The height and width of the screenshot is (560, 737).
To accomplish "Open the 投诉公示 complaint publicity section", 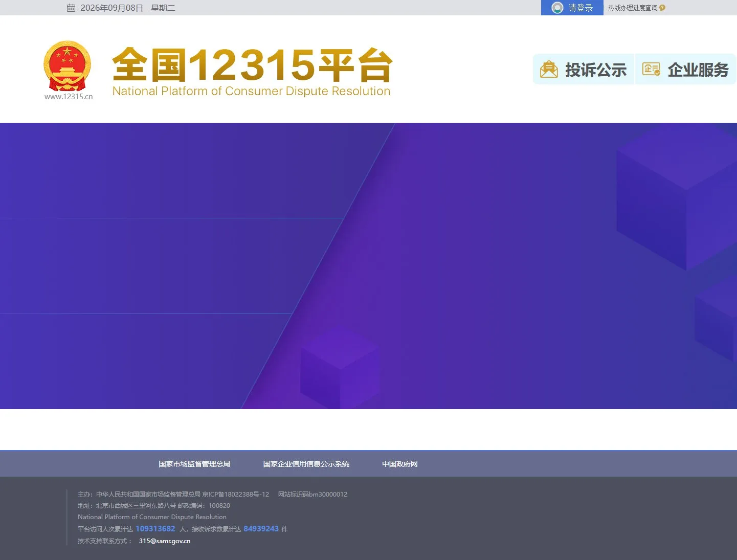I will coord(584,69).
